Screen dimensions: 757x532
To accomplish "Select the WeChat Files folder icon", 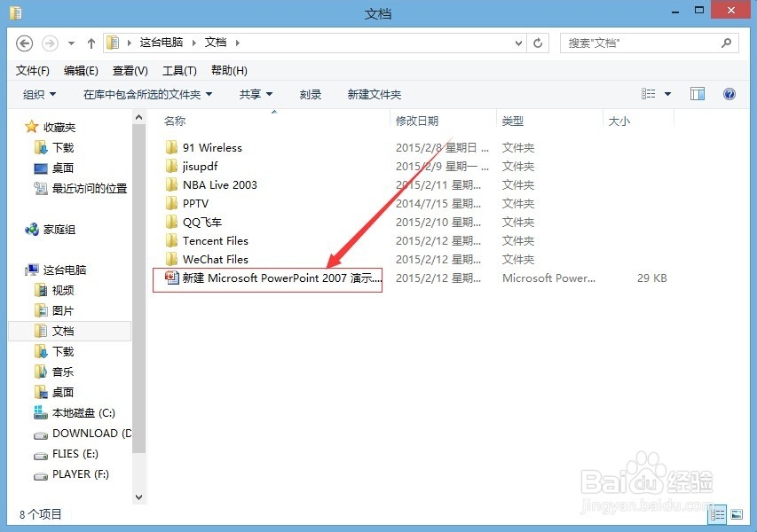I will [x=171, y=260].
